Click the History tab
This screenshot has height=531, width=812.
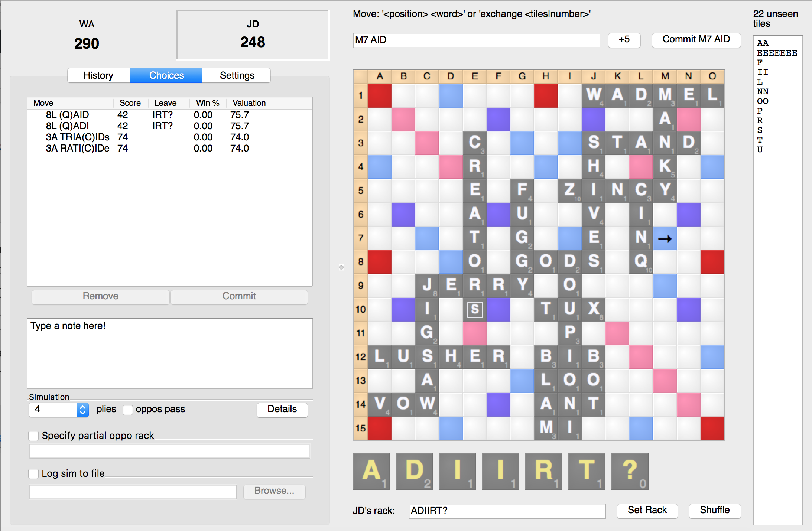pyautogui.click(x=98, y=75)
